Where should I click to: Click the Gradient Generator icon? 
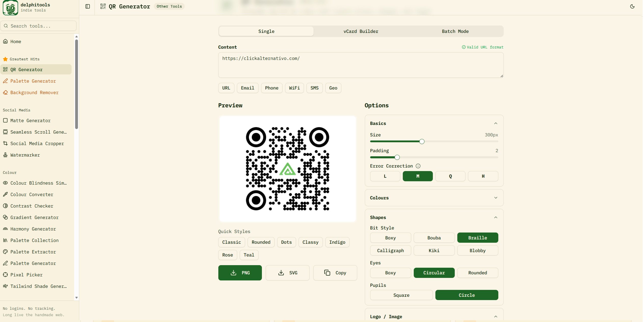pos(5,217)
